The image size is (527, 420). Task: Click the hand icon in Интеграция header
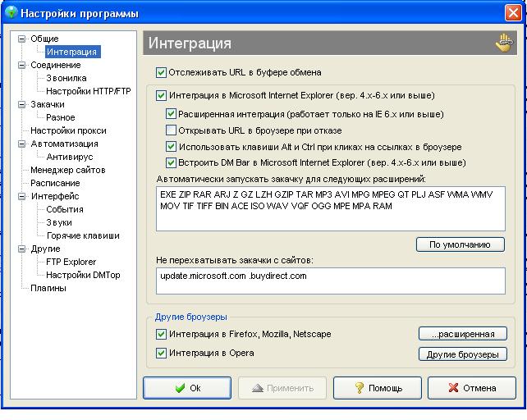tap(502, 43)
